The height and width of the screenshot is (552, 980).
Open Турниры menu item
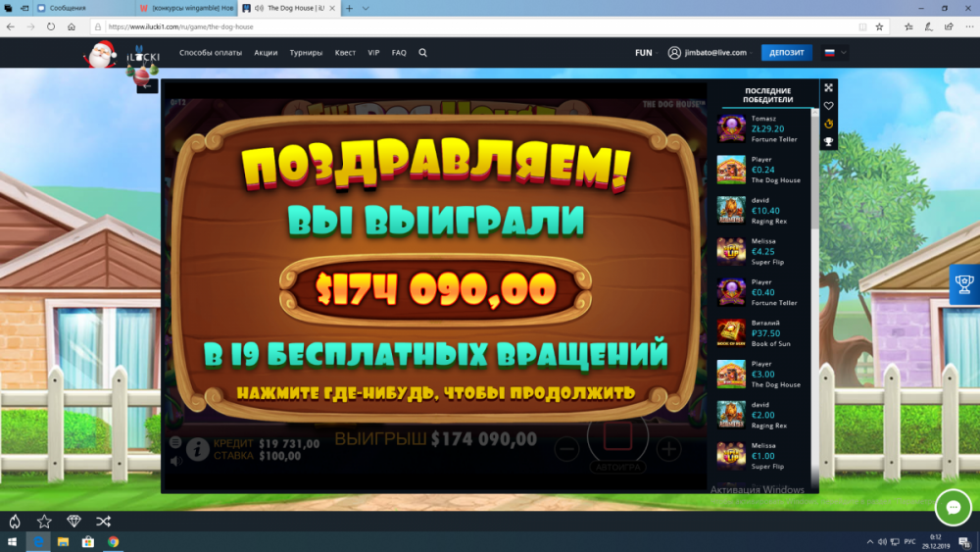[306, 53]
